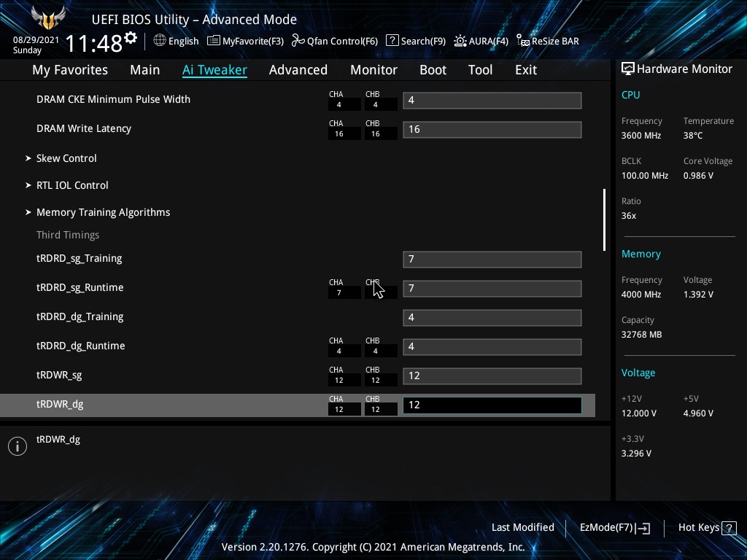Click the Hardware Monitor icon
The width and height of the screenshot is (747, 560).
coord(628,69)
